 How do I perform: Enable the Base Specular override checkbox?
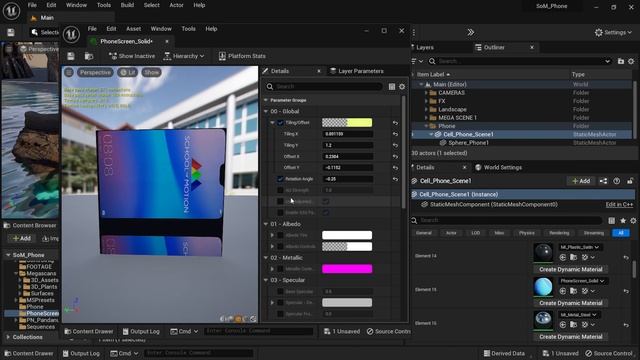point(280,291)
